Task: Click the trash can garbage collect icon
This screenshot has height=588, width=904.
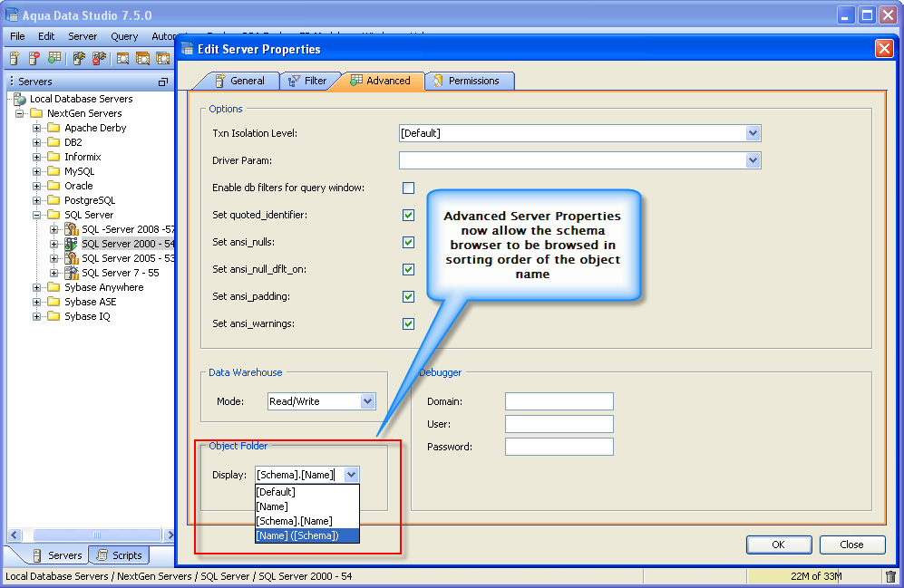Action: (x=890, y=576)
